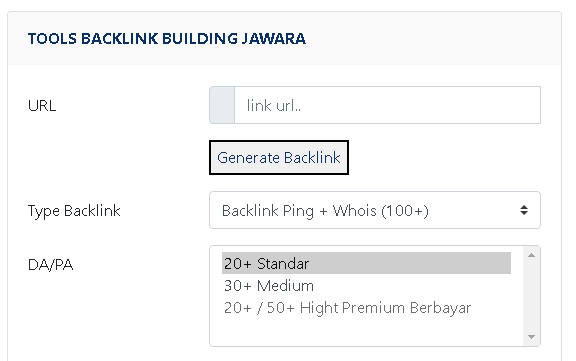Image resolution: width=576 pixels, height=361 pixels.
Task: Click the scroll up arrow in DA/PA list
Action: [531, 255]
